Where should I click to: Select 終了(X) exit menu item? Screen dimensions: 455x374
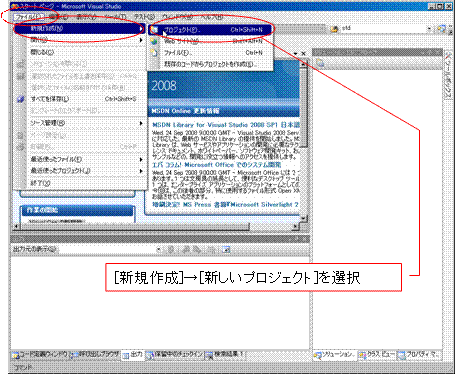click(x=86, y=183)
